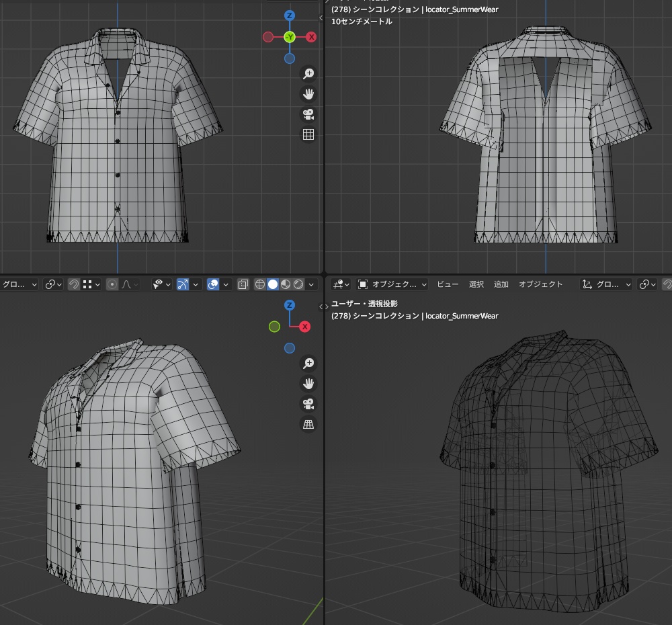Open visibility and selectability filter dropdown

(x=162, y=284)
